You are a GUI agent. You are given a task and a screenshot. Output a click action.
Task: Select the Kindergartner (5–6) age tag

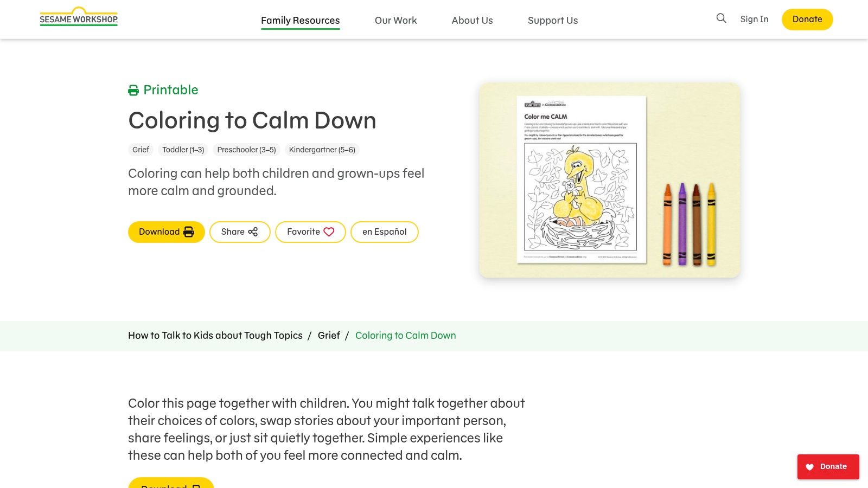coord(322,150)
